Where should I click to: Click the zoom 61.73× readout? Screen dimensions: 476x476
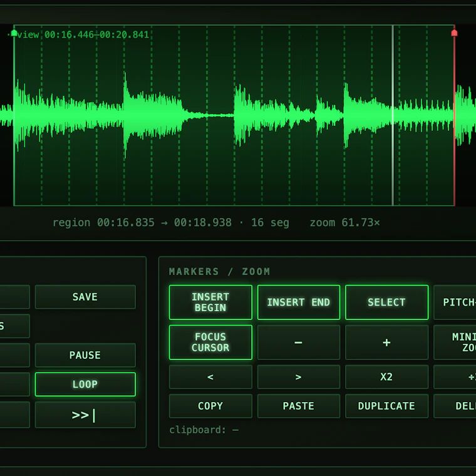tap(345, 222)
